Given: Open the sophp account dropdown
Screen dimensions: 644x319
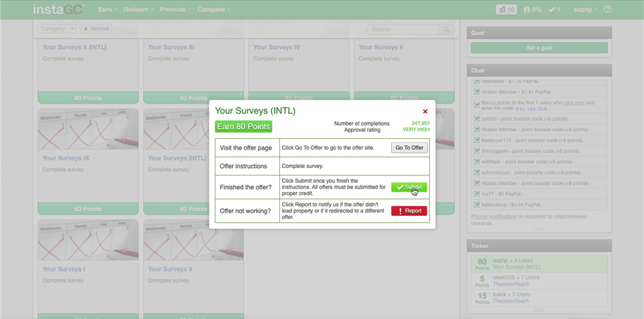Looking at the screenshot, I should 585,9.
